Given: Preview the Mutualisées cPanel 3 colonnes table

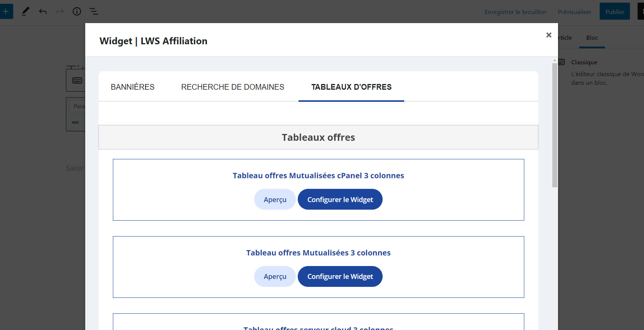Looking at the screenshot, I should tap(275, 199).
